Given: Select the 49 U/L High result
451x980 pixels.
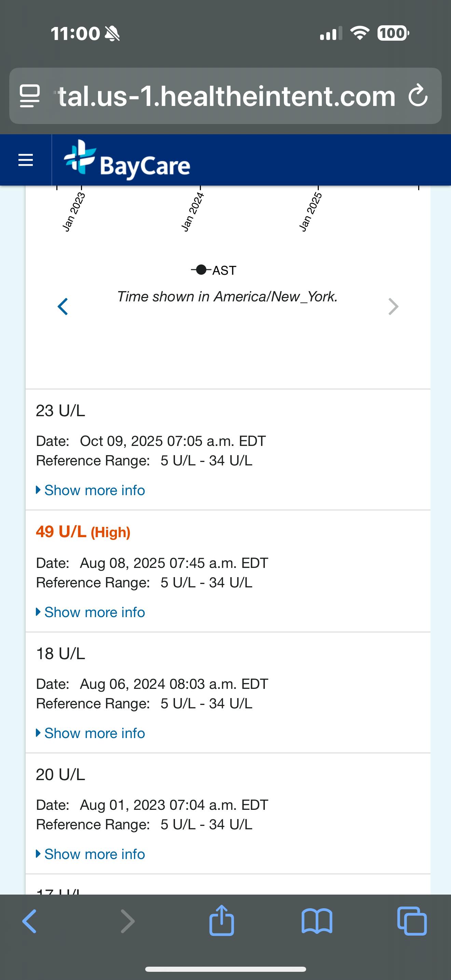Looking at the screenshot, I should tap(83, 532).
